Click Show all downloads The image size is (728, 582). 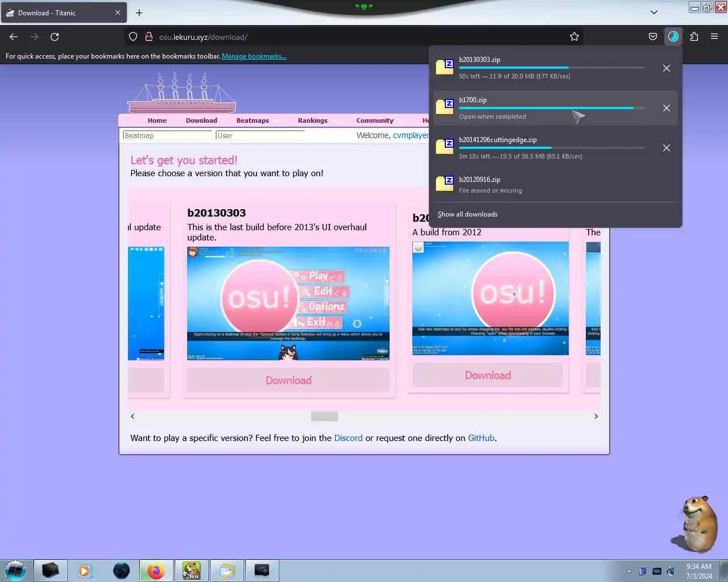tap(468, 214)
